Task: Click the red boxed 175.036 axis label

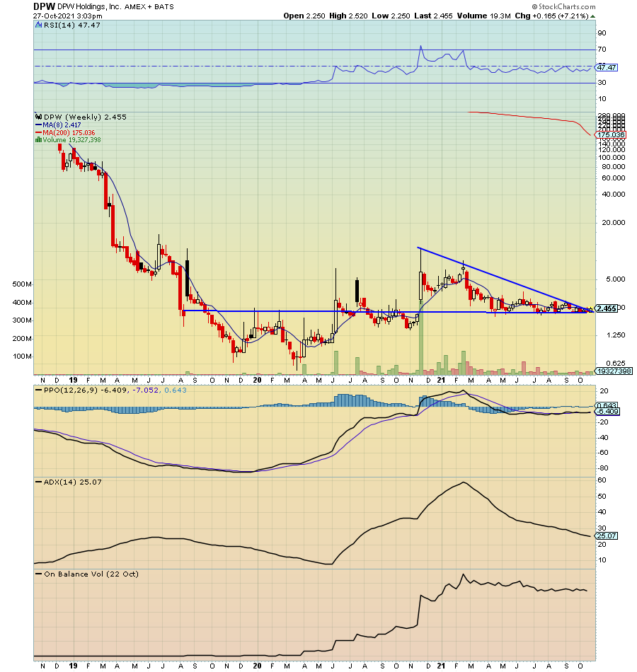Action: (x=612, y=134)
